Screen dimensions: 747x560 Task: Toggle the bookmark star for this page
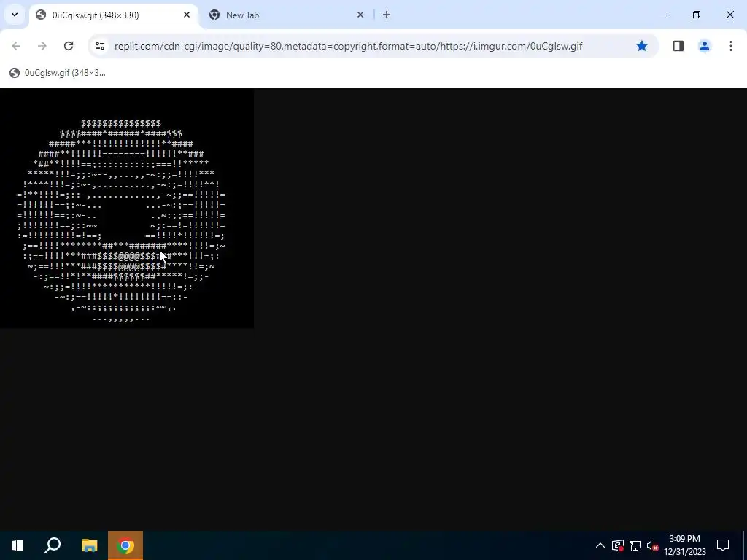(x=642, y=46)
